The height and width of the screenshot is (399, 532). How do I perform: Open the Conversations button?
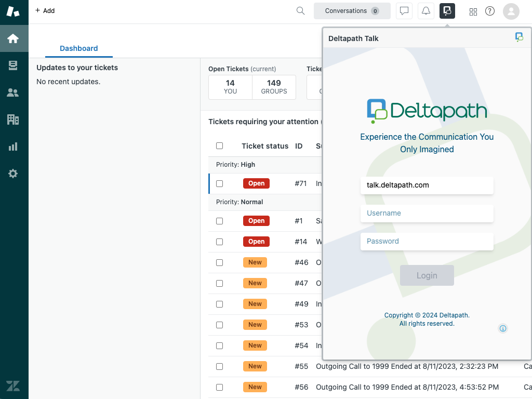click(x=352, y=11)
